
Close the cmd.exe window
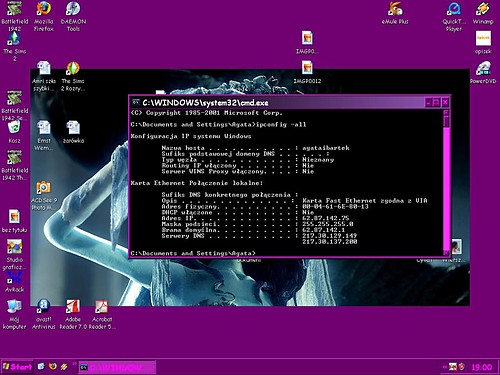pos(445,102)
